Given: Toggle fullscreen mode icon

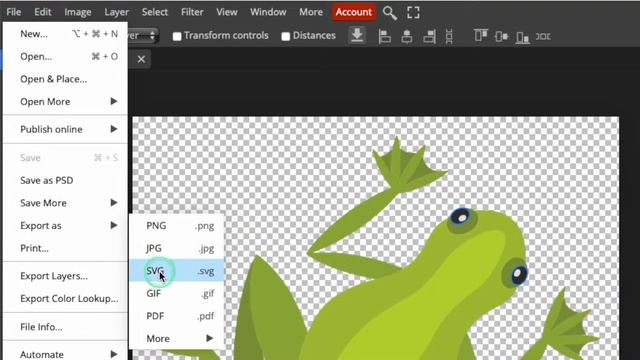Looking at the screenshot, I should tap(413, 13).
